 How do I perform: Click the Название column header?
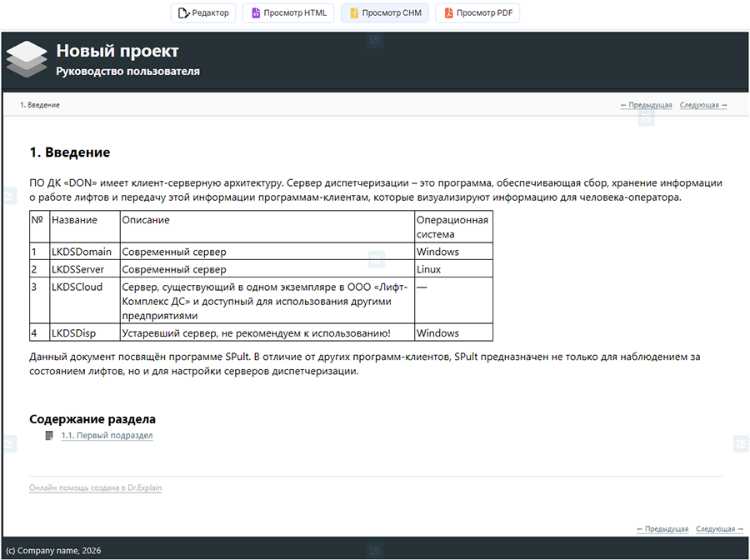85,227
